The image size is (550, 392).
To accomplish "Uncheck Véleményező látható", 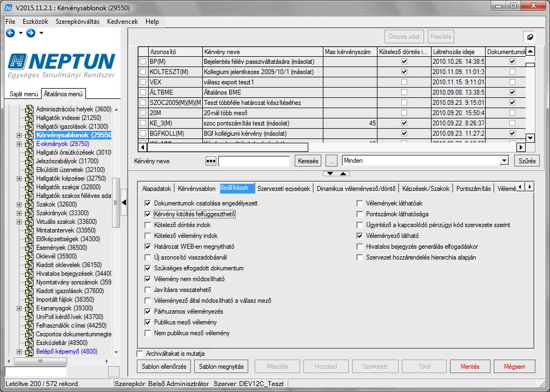I will [x=360, y=236].
